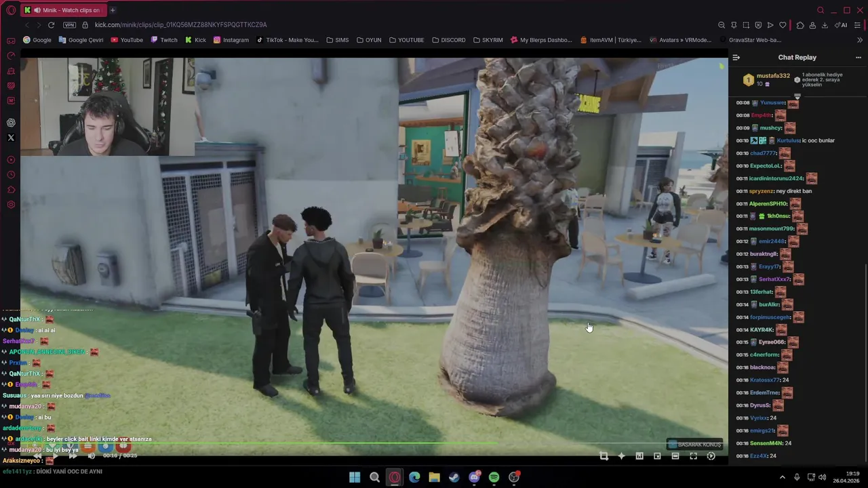Mute audio via the tab speaker icon

[37, 10]
